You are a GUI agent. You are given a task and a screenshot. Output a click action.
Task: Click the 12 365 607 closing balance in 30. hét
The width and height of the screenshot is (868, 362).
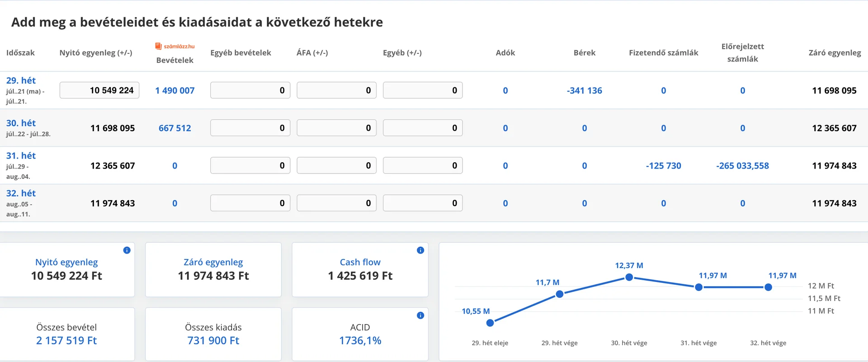point(834,128)
